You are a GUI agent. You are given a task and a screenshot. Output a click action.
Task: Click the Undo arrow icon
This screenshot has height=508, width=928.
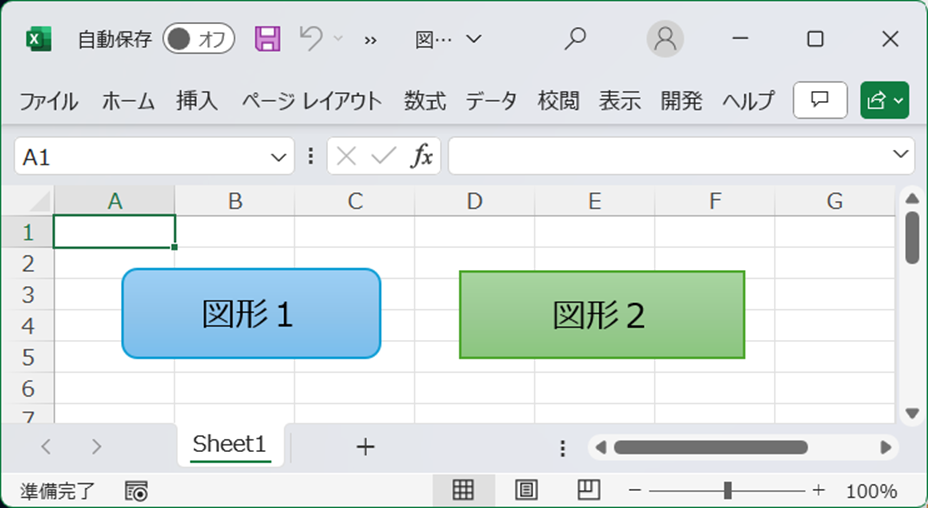tap(311, 38)
